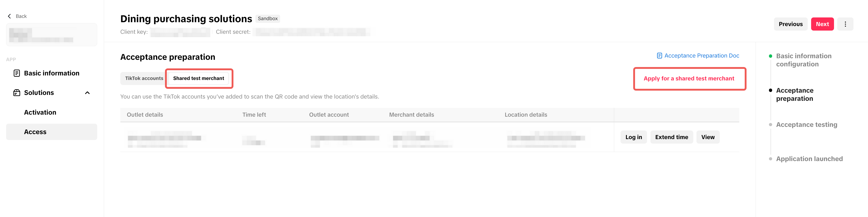
Task: Go to the Previous step
Action: point(790,24)
